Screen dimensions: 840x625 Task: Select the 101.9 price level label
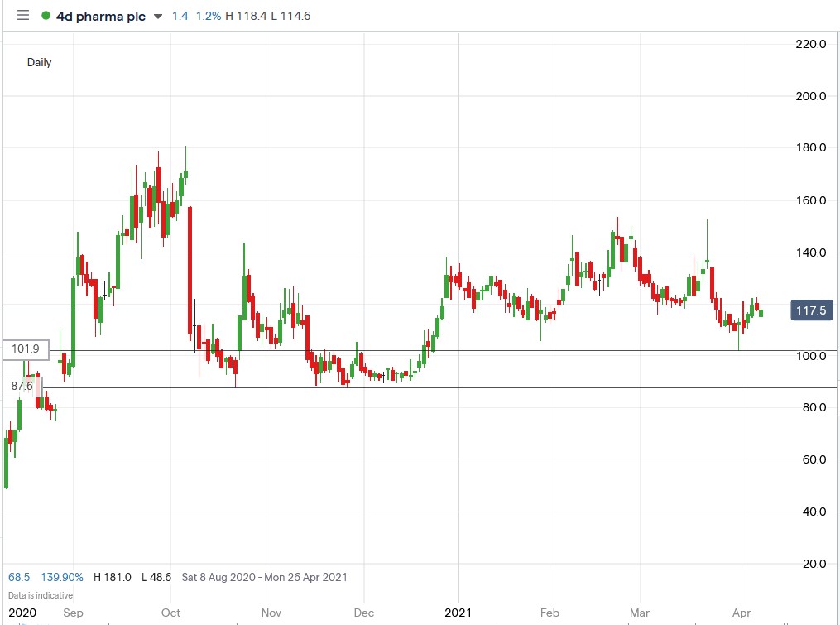(x=25, y=349)
